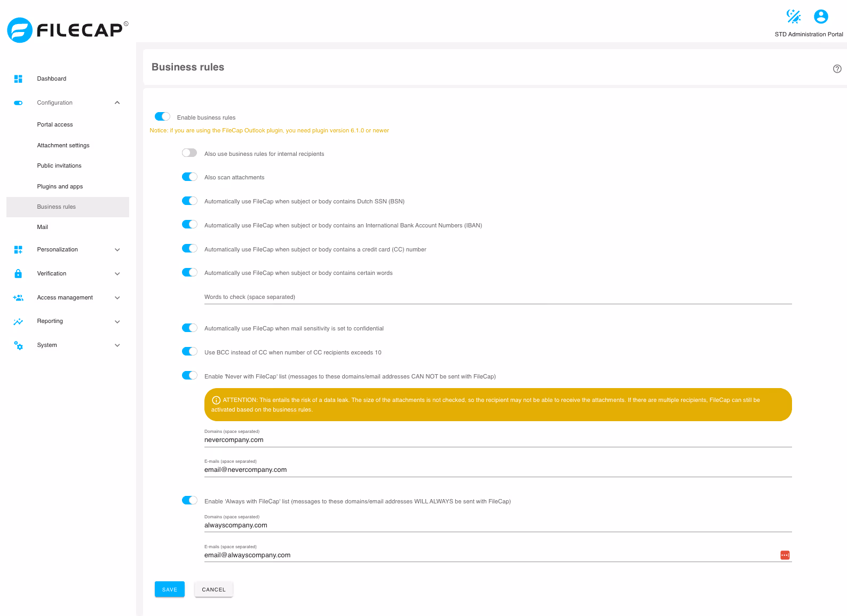Screen dimensions: 847x616
Task: Toggle Use BCC instead of CC switch
Action: click(x=189, y=352)
